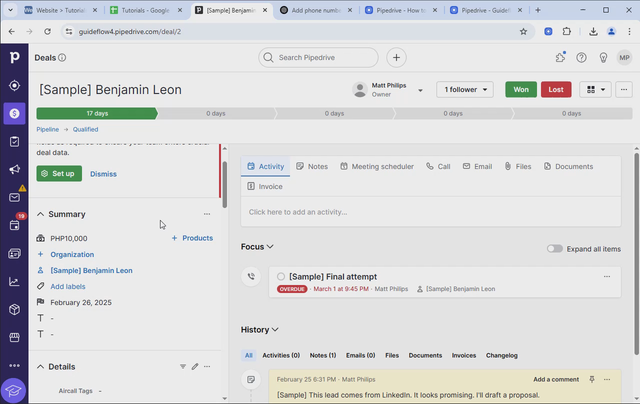640x404 pixels.
Task: Mark Final attempt activity as done
Action: click(281, 277)
